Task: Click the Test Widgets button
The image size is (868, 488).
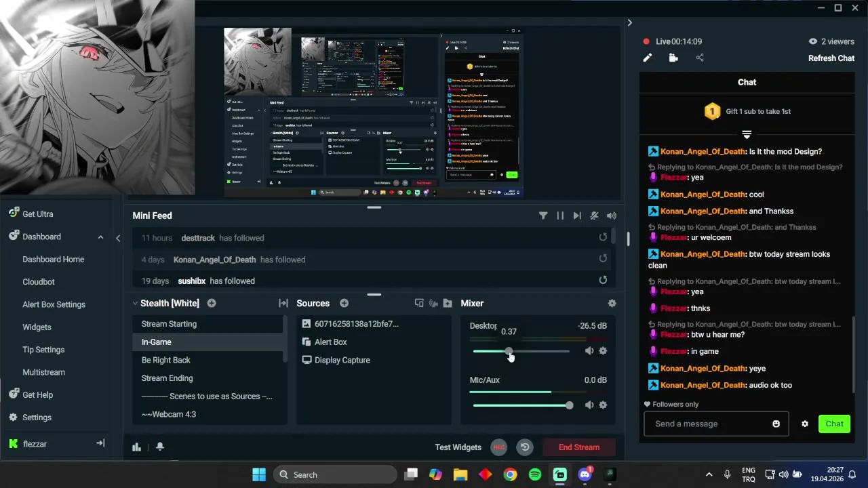Action: click(x=458, y=447)
